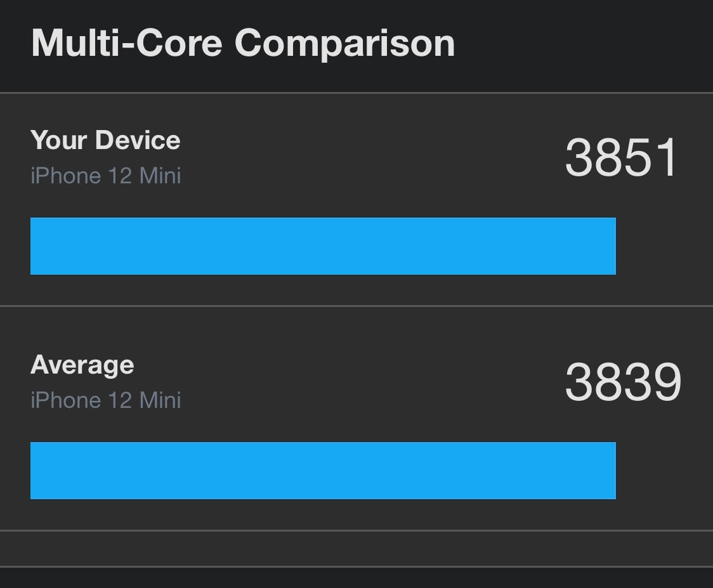Click the dark footer strip at the bottom

356,578
